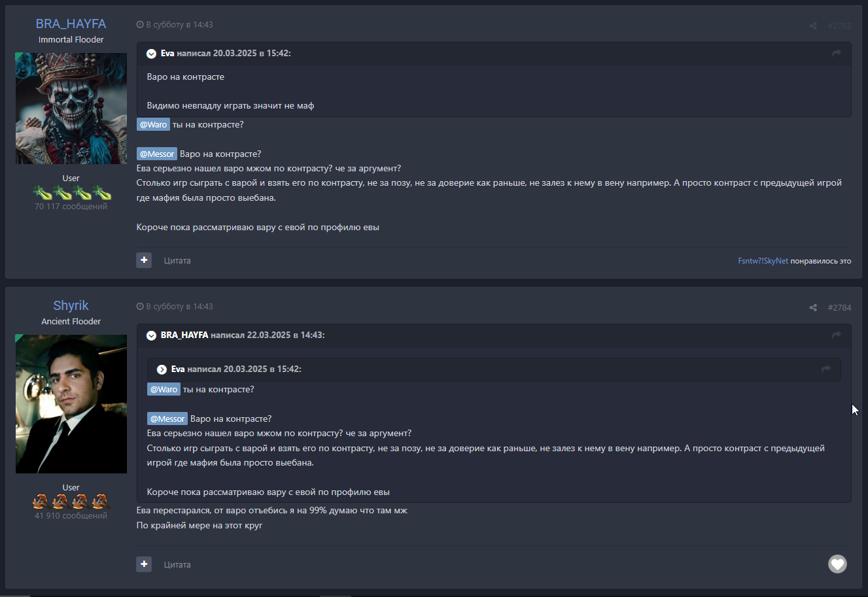This screenshot has width=868, height=597.
Task: Open the Fsntw?!SkyNet liker profile link
Action: pyautogui.click(x=763, y=261)
